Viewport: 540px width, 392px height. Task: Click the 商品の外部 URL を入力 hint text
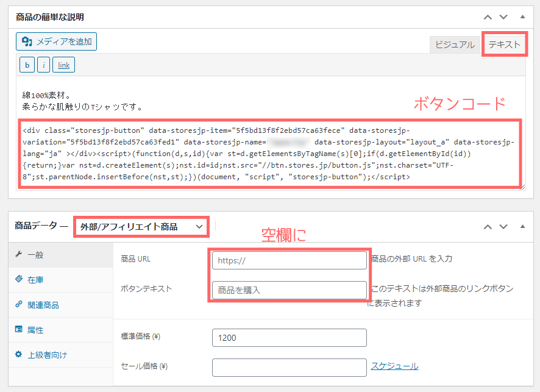[412, 258]
